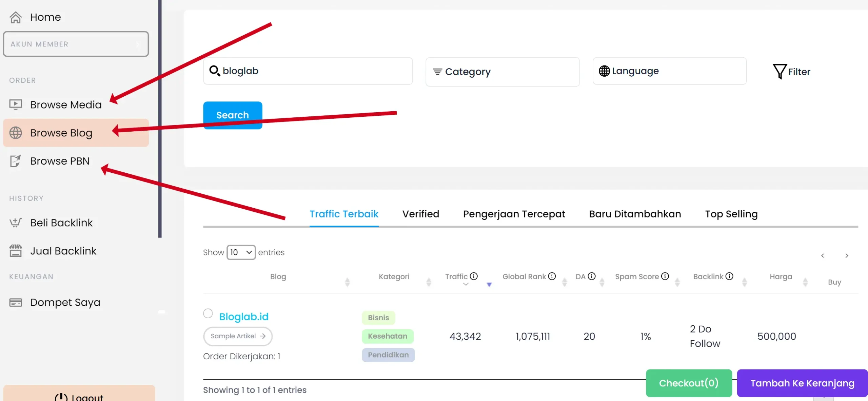
Task: Click in the bloglab search input field
Action: click(x=308, y=70)
